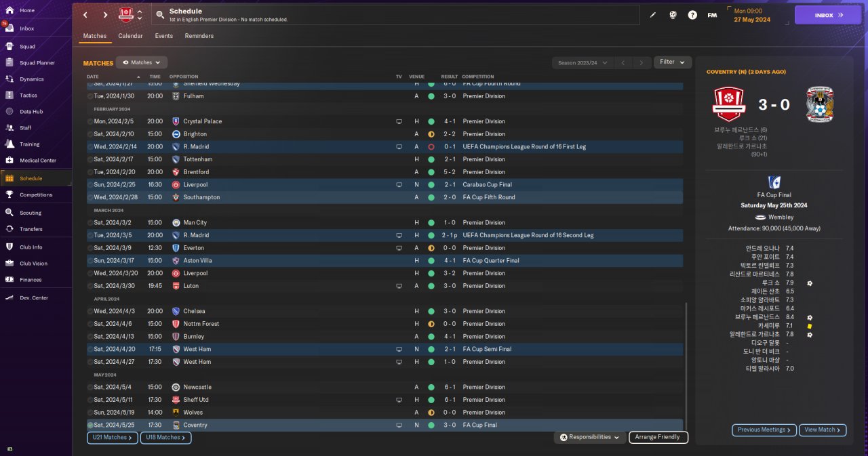Screen dimensions: 868x456
Task: Open the Scouting magnifier icon
Action: [9, 212]
